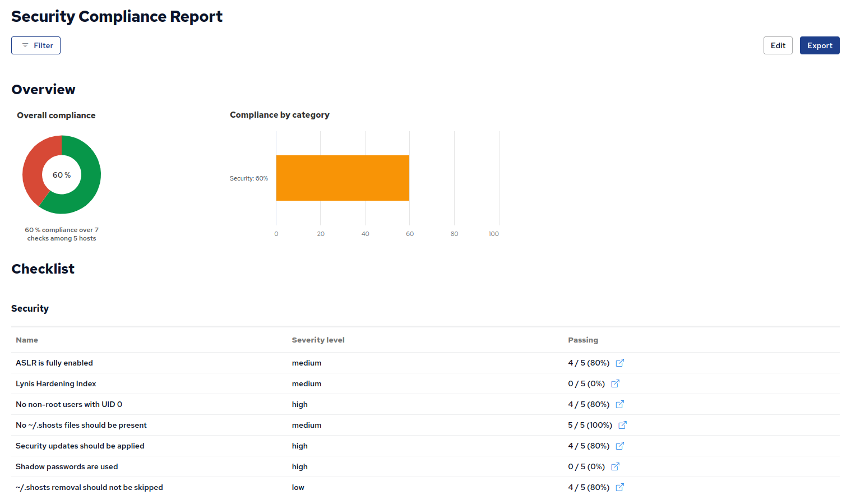Image resolution: width=851 pixels, height=504 pixels.
Task: Click 'medium' severity of Lynis Hardening Index
Action: 307,383
